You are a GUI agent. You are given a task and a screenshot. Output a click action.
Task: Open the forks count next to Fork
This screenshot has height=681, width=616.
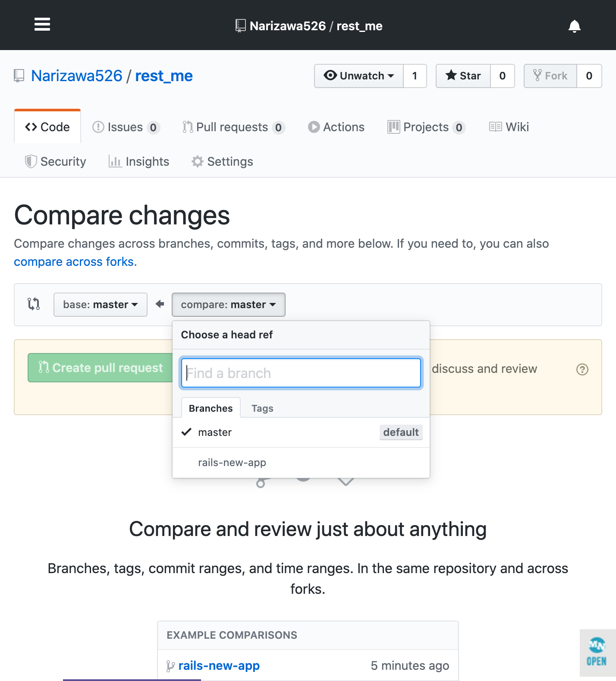coord(589,76)
